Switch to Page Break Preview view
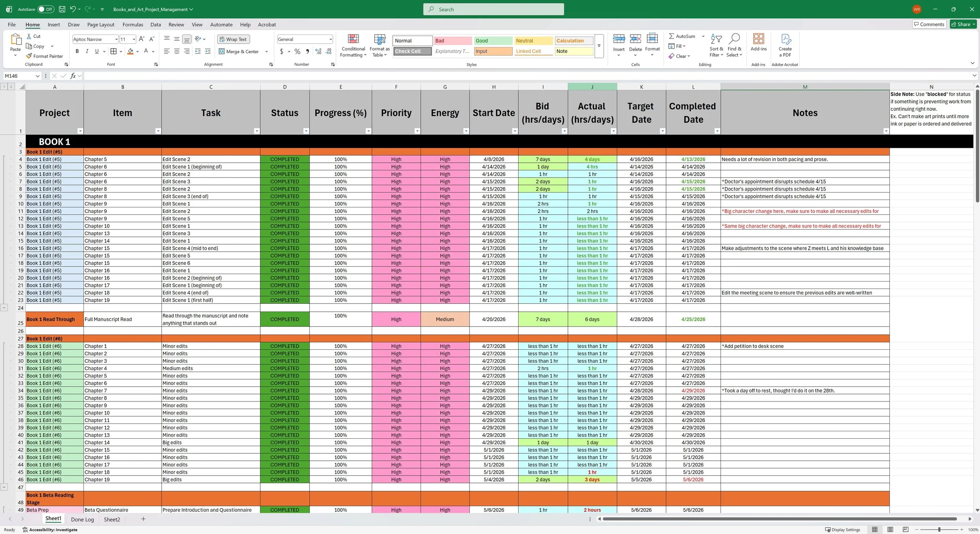The height and width of the screenshot is (534, 980). [906, 530]
